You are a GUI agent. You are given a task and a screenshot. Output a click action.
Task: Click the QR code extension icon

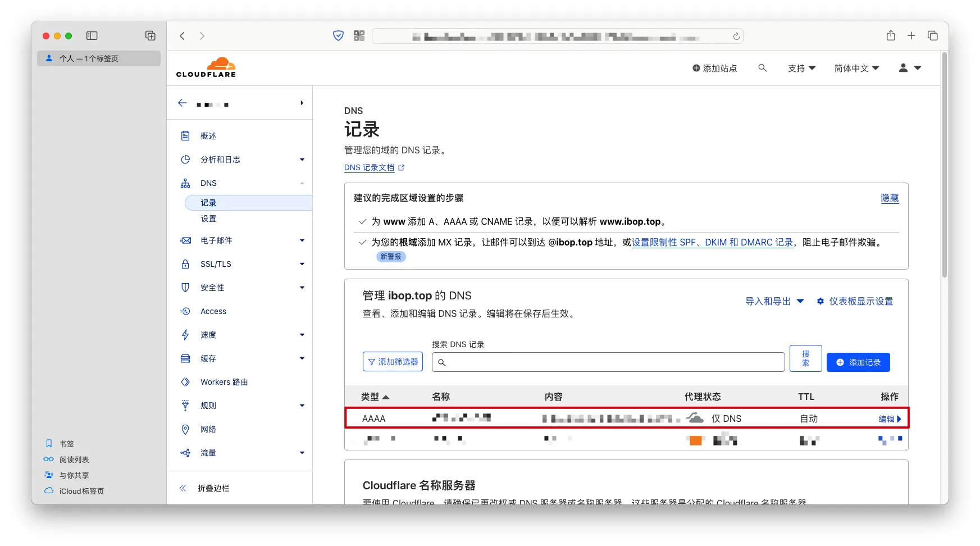[x=359, y=36]
